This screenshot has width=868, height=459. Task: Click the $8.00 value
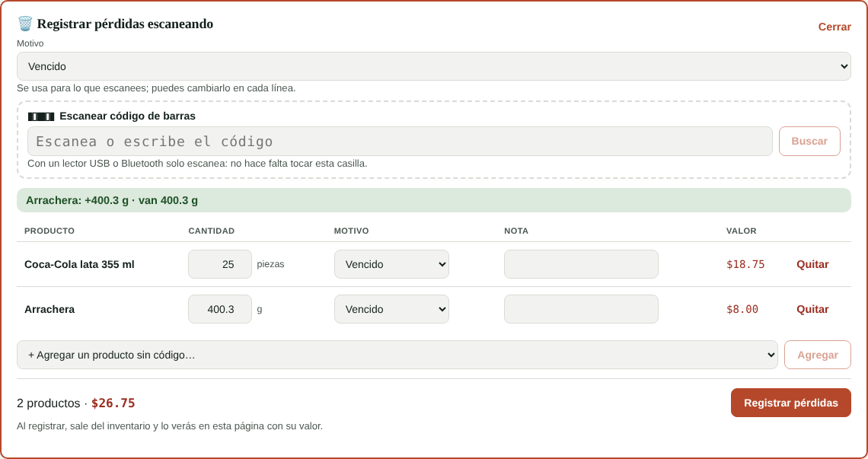(742, 309)
